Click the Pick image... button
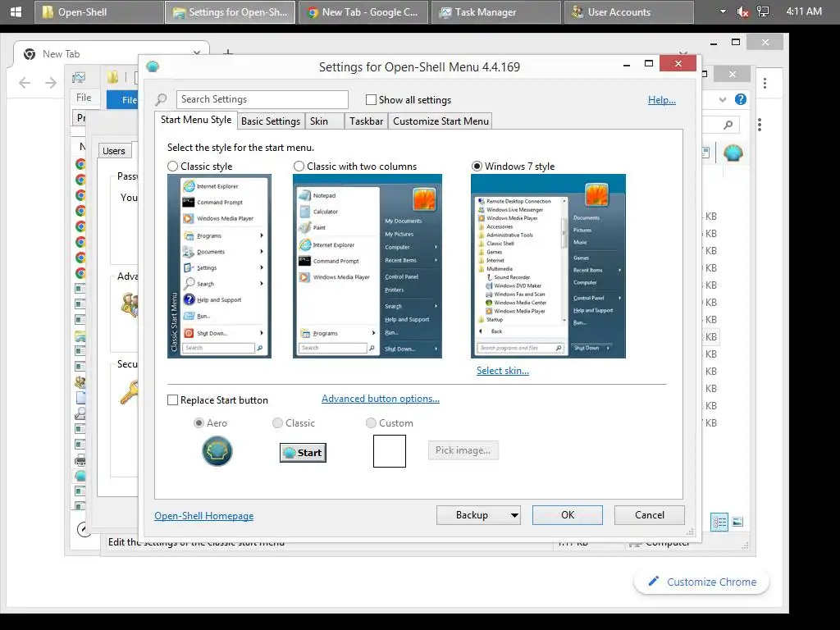This screenshot has height=630, width=840. click(x=463, y=450)
